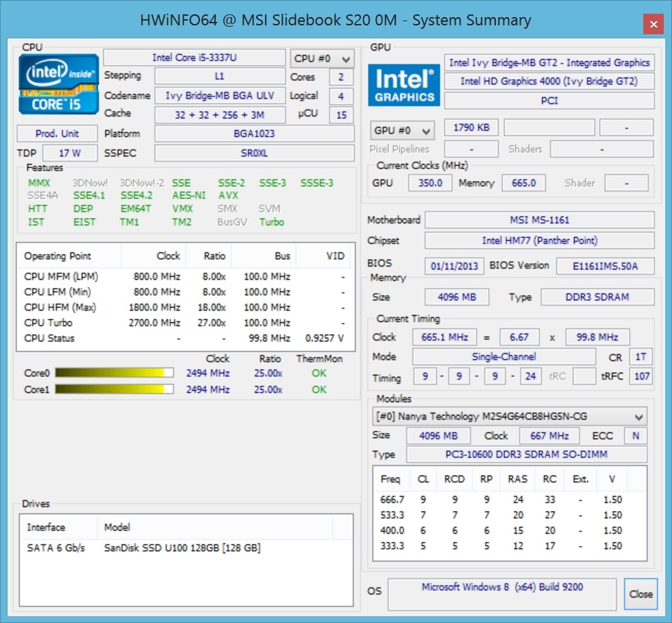
Task: Select the CPU LFM (Min) row
Action: pos(185,292)
